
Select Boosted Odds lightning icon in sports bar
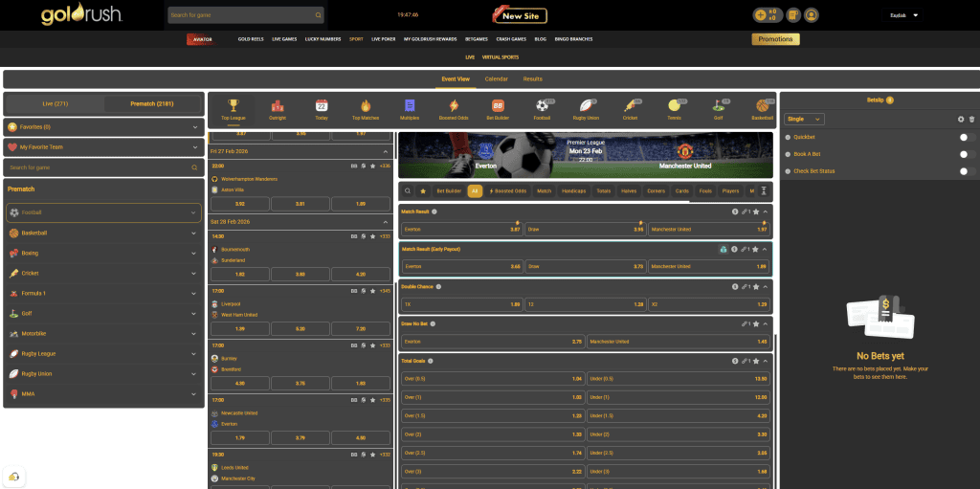[454, 105]
